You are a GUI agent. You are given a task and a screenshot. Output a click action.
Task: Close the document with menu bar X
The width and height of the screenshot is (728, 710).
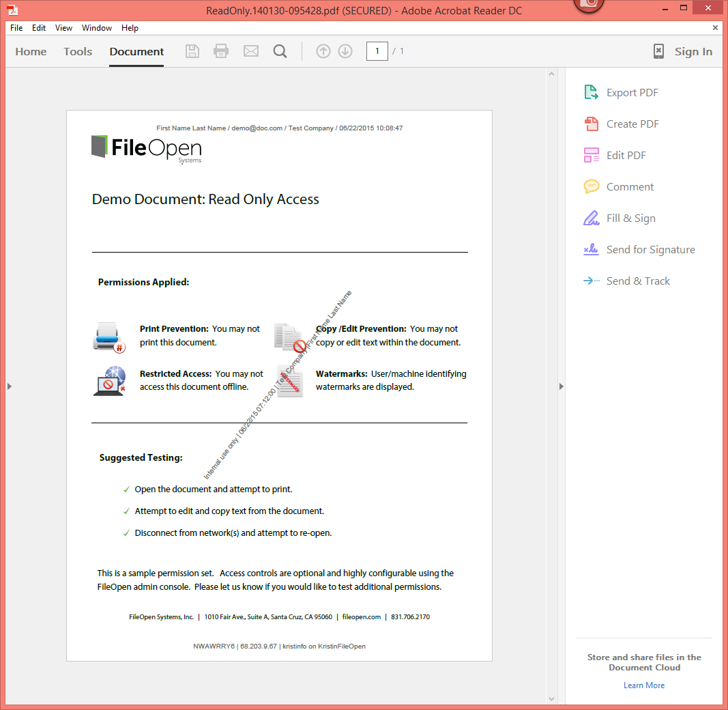point(715,28)
